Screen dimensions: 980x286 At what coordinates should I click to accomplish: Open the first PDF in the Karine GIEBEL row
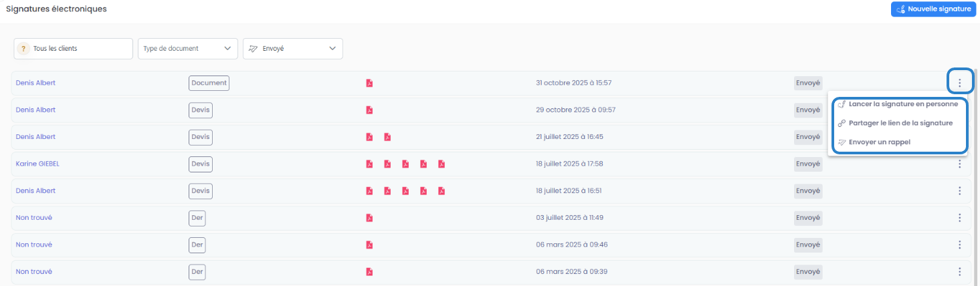tap(369, 164)
